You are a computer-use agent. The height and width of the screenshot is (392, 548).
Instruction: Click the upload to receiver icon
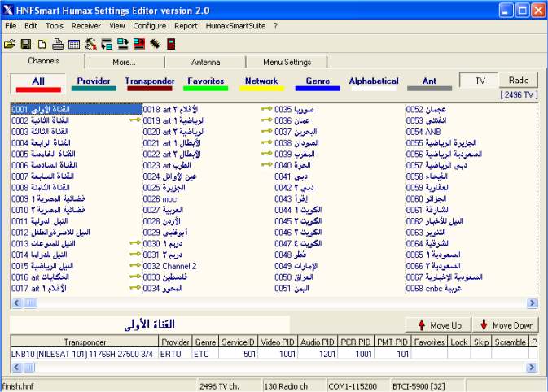123,44
